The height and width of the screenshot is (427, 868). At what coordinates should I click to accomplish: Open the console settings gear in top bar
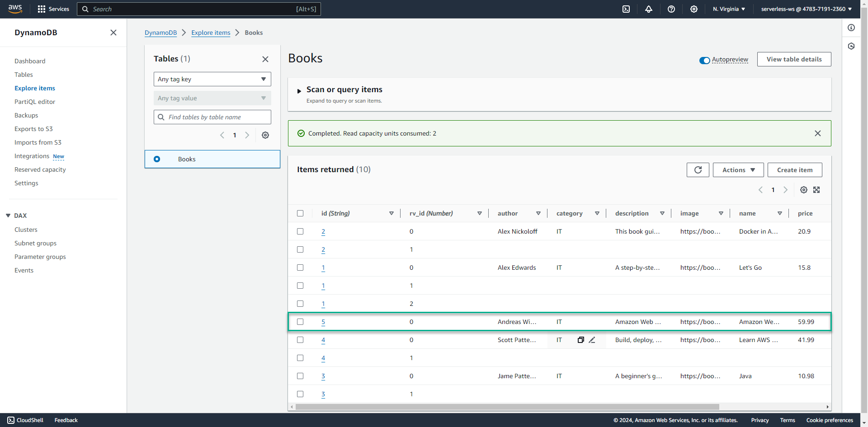pos(694,9)
